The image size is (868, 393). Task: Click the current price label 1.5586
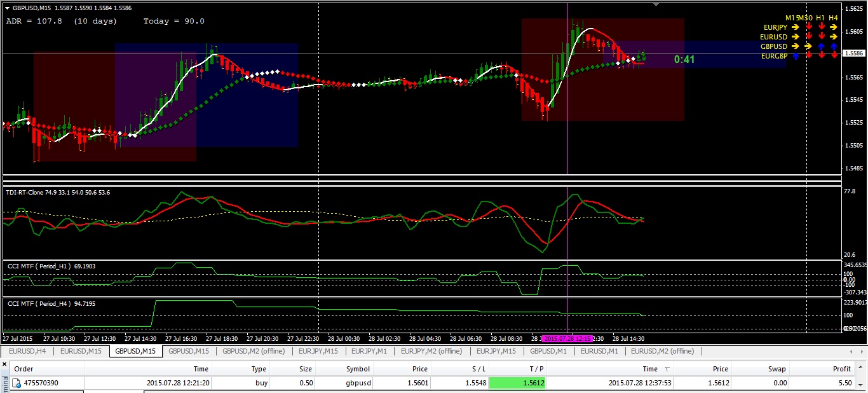[x=854, y=53]
